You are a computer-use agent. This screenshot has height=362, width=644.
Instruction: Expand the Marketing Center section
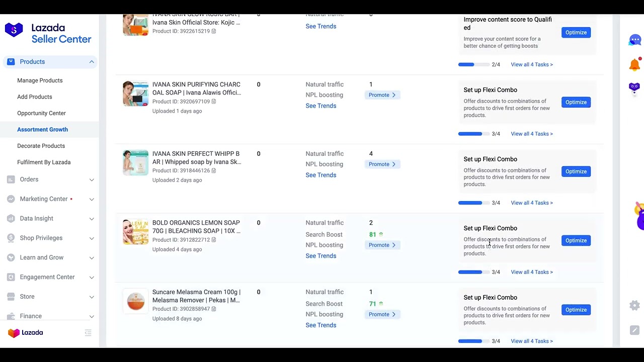point(92,199)
